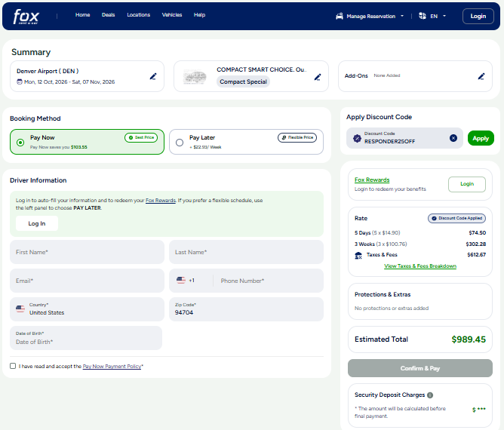Click the Estimated Total $989.45 amount
The image size is (504, 430).
point(469,339)
